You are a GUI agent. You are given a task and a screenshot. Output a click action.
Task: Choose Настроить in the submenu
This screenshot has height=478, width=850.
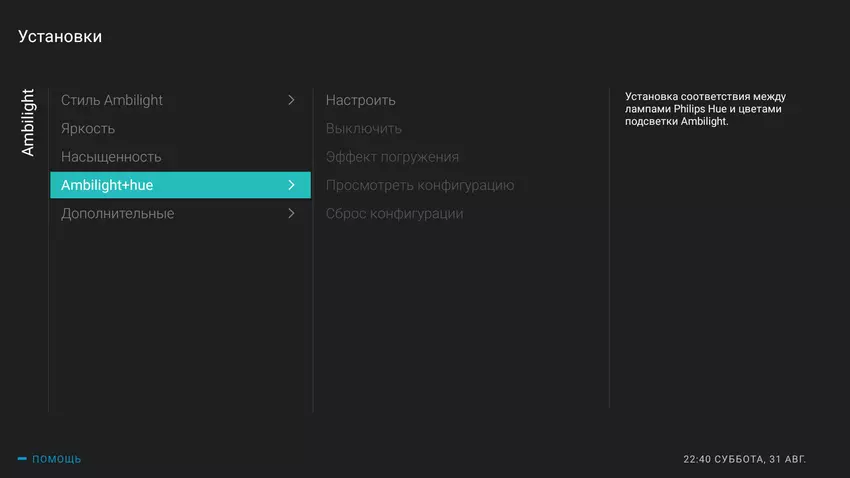point(361,100)
